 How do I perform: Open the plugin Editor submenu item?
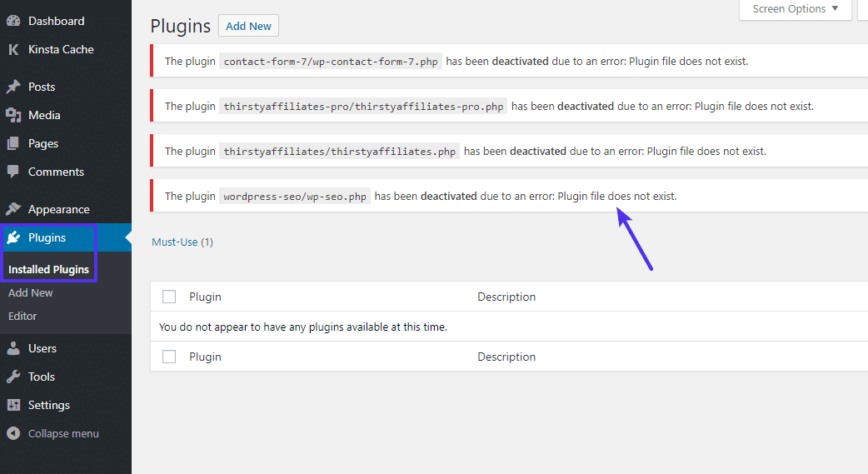(x=22, y=316)
